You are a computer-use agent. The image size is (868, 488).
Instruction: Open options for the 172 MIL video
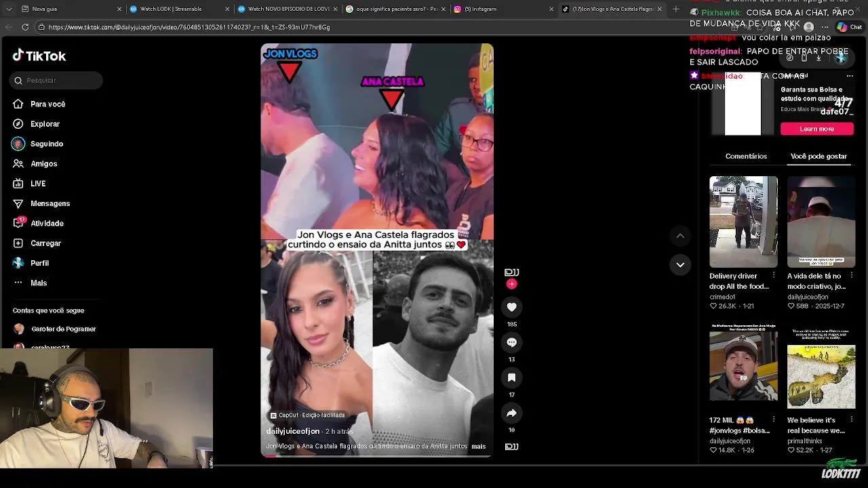pos(774,420)
